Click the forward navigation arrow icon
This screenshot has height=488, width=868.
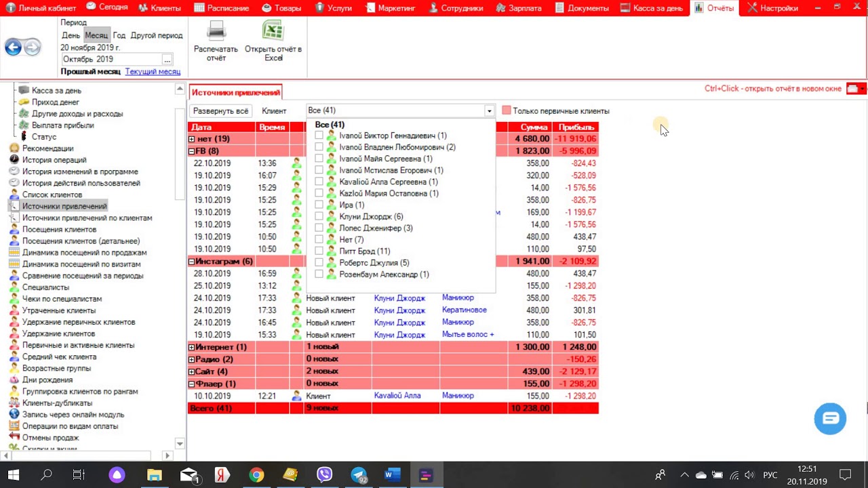32,47
